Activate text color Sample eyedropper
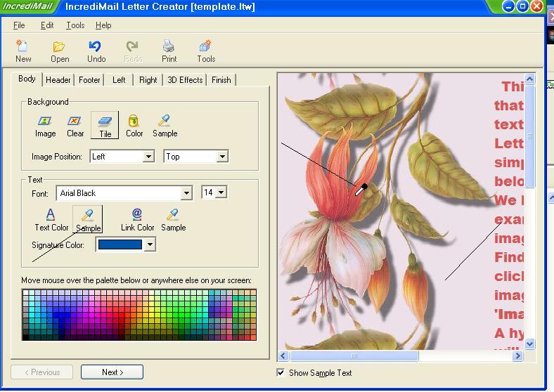This screenshot has height=392, width=554. click(x=88, y=220)
